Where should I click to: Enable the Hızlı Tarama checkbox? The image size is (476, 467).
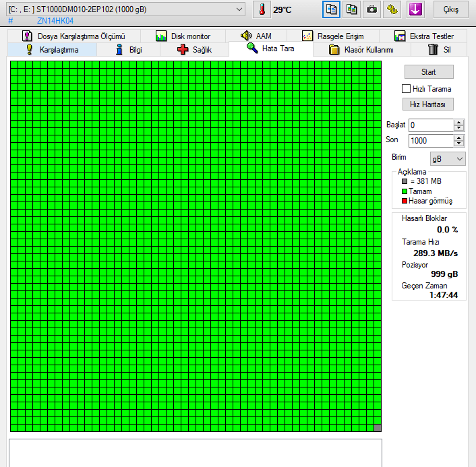[406, 88]
